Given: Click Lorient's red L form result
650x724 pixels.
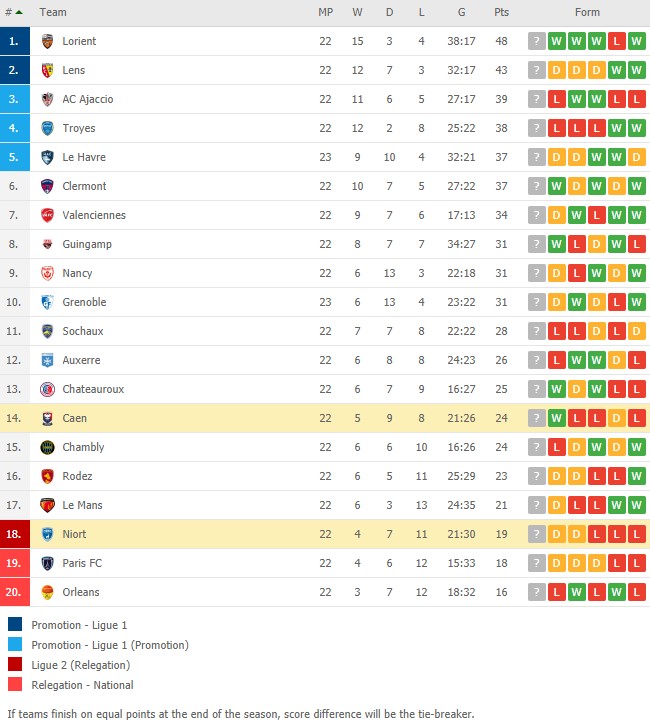Looking at the screenshot, I should [616, 41].
